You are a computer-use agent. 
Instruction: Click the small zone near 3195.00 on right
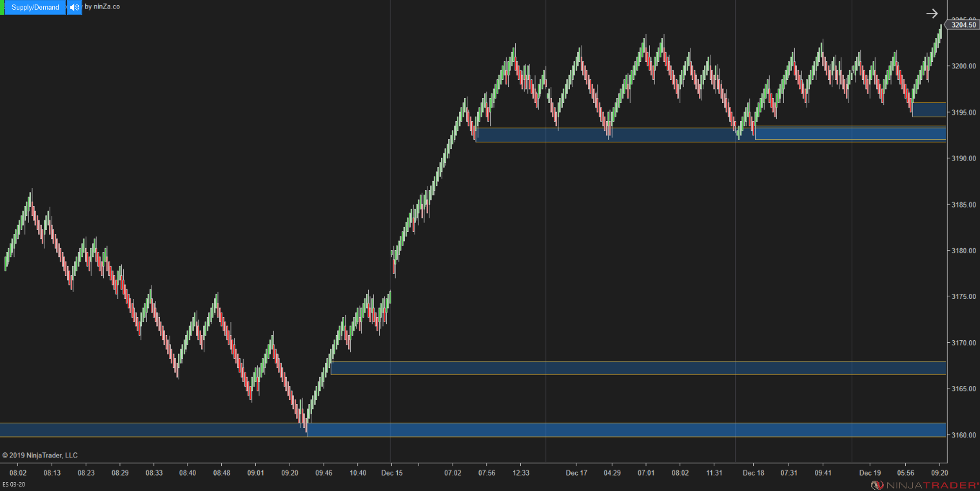pos(930,110)
